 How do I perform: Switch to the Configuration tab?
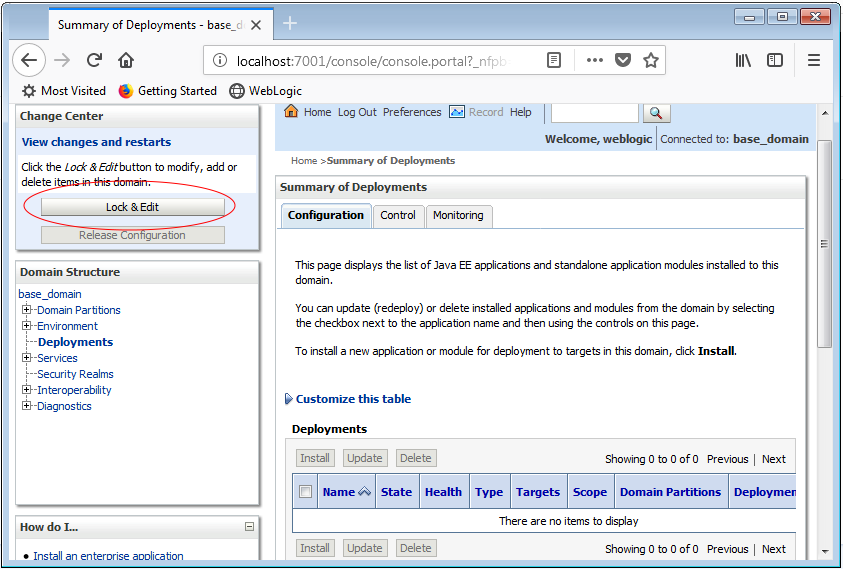(326, 215)
